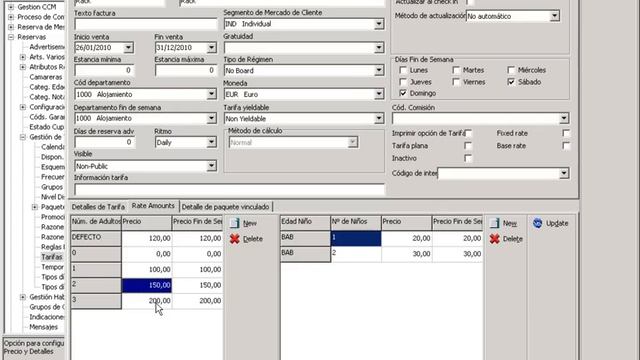Open the Ritmo dropdown
Viewport: 640px width, 360px height.
(x=211, y=142)
